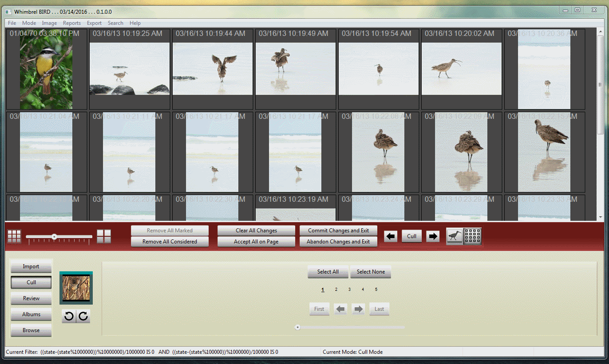
Task: Click the Last page button
Action: [380, 309]
